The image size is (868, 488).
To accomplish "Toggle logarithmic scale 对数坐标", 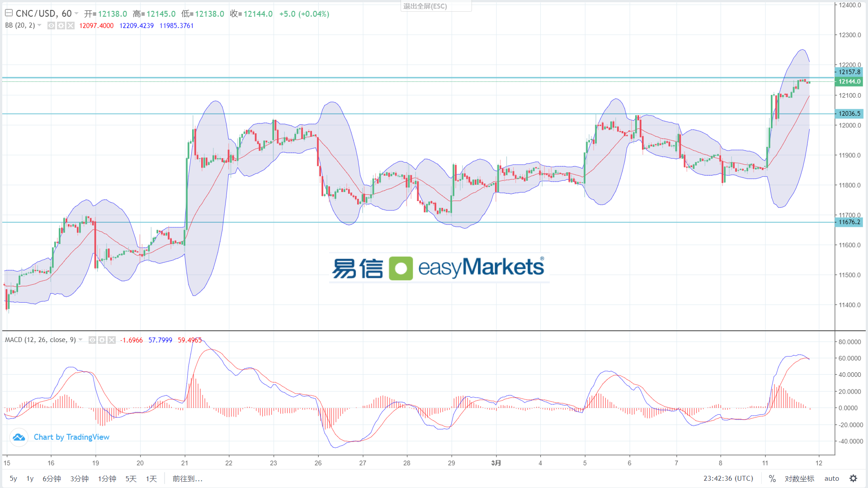I will 799,479.
